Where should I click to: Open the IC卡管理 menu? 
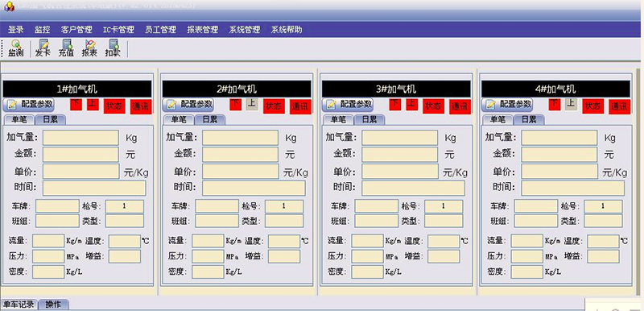coord(118,30)
